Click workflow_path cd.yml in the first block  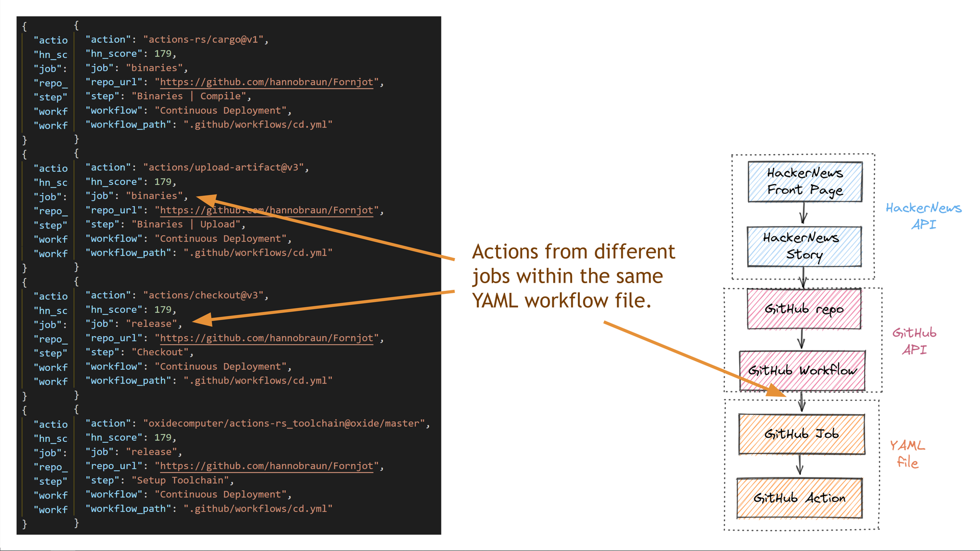[209, 124]
